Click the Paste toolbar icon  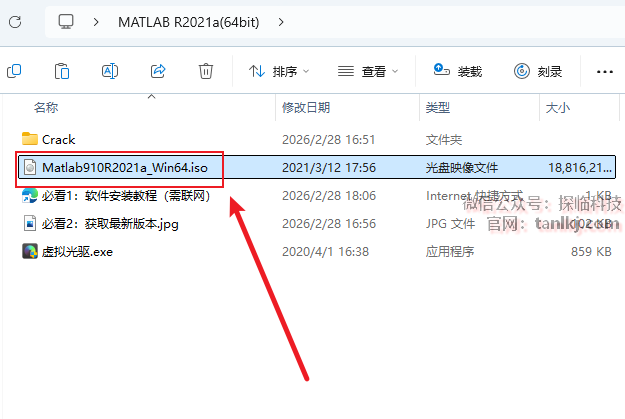pyautogui.click(x=62, y=71)
